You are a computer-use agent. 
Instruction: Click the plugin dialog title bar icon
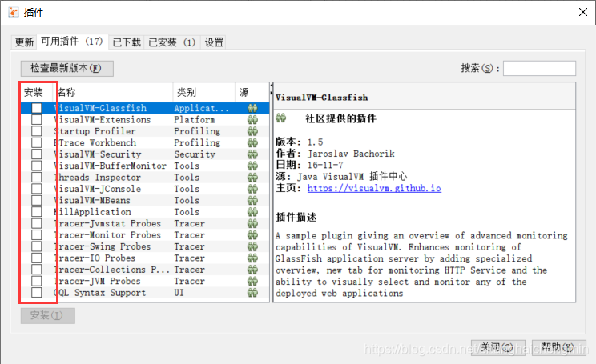(14, 12)
